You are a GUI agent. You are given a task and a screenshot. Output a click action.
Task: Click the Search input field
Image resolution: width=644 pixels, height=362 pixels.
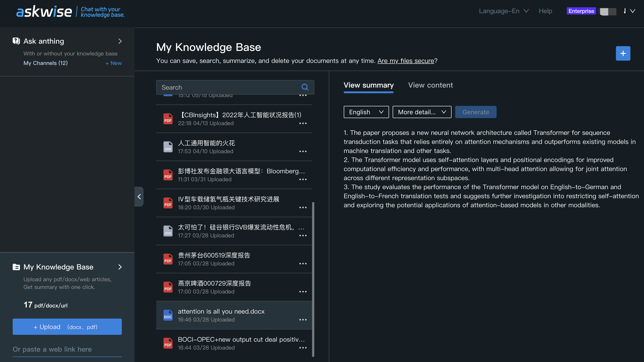tap(235, 87)
